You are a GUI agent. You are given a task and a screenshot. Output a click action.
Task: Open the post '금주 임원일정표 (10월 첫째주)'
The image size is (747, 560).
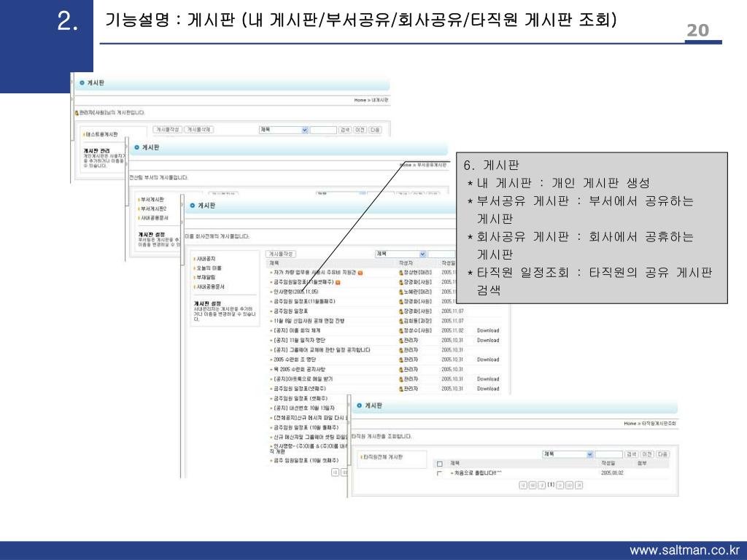[306, 461]
